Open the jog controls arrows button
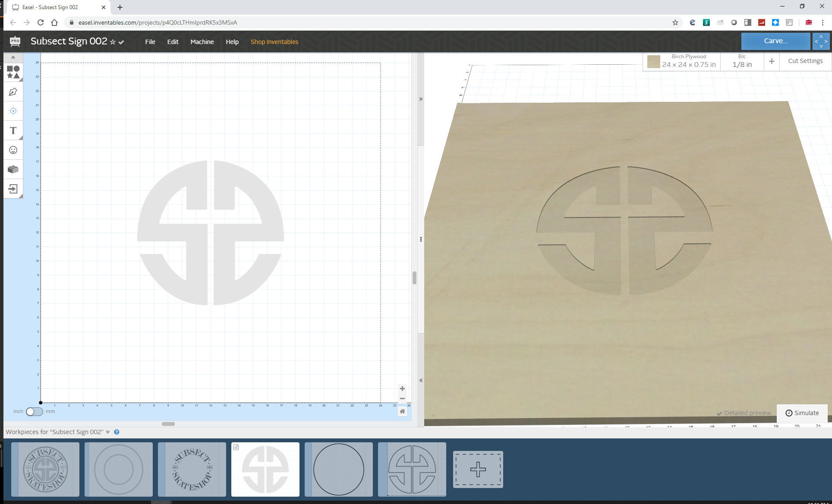832x504 pixels. point(821,41)
